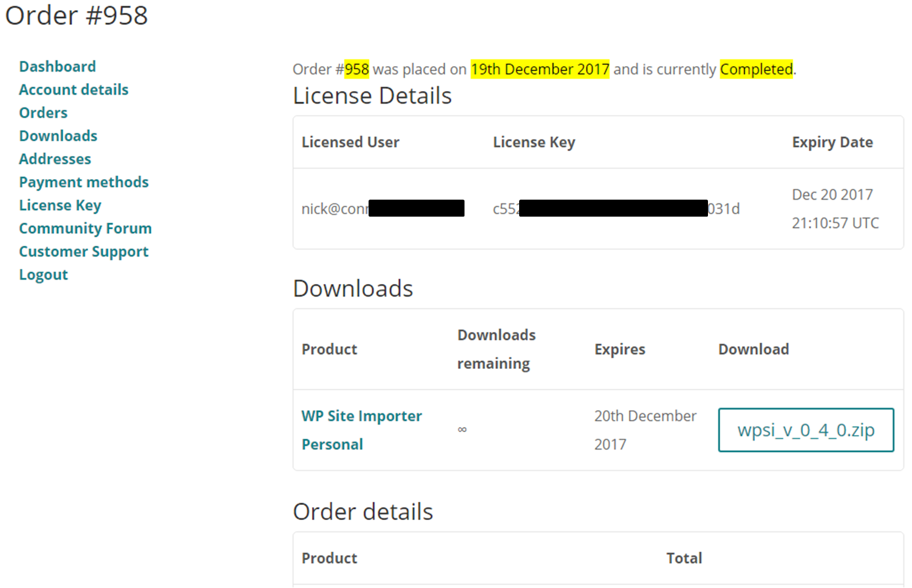Image resolution: width=912 pixels, height=588 pixels.
Task: Click the License Key column header
Action: coord(534,143)
